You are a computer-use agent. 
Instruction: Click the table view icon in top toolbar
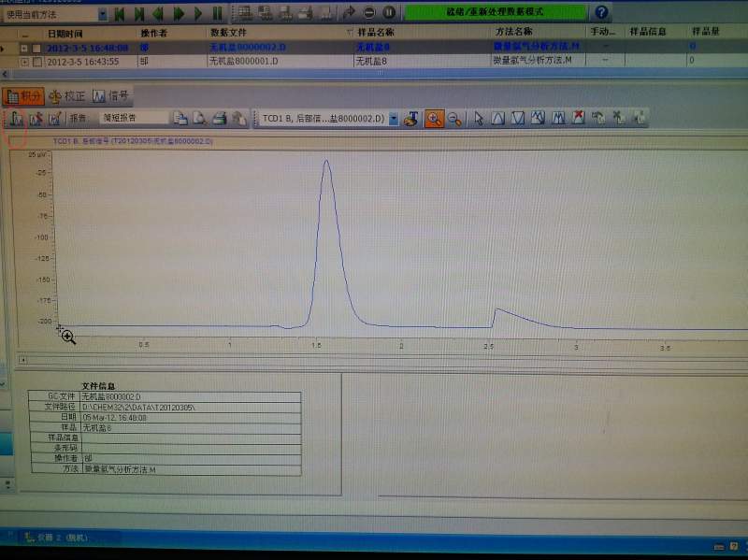245,13
